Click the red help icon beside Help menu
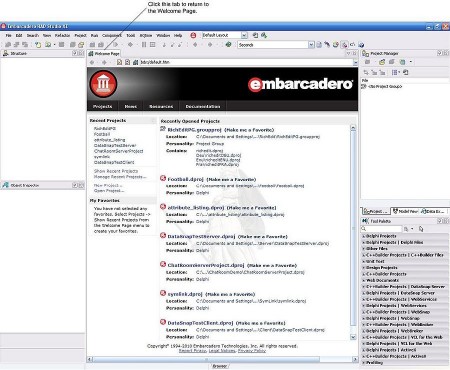This screenshot has height=370, width=450. (193, 35)
